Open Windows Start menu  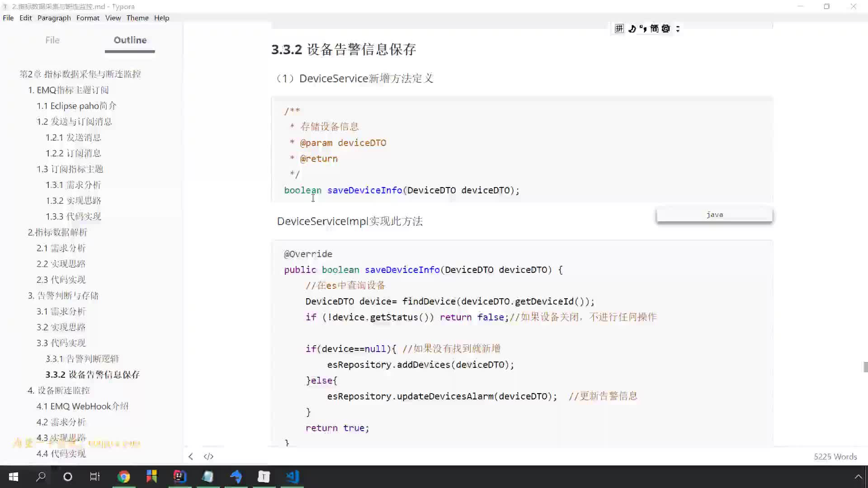pyautogui.click(x=14, y=477)
